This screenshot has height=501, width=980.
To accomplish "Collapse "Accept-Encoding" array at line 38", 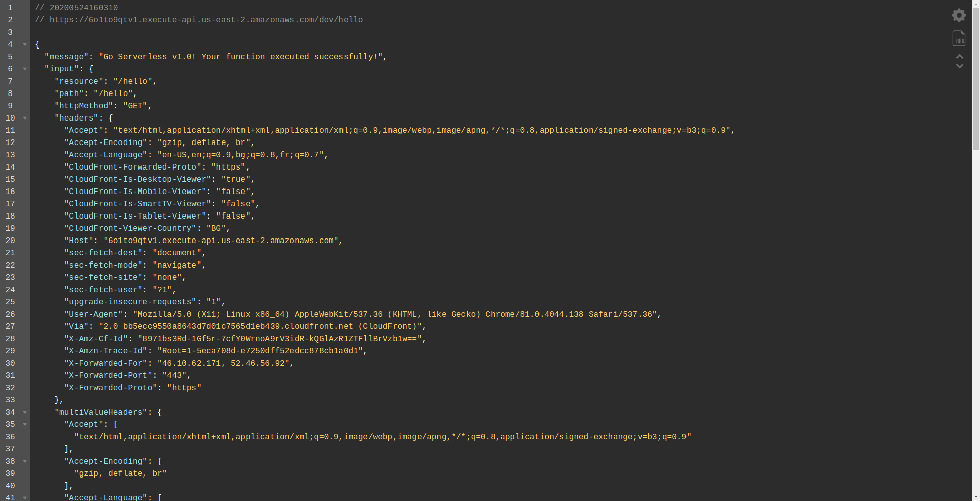I will click(x=24, y=462).
